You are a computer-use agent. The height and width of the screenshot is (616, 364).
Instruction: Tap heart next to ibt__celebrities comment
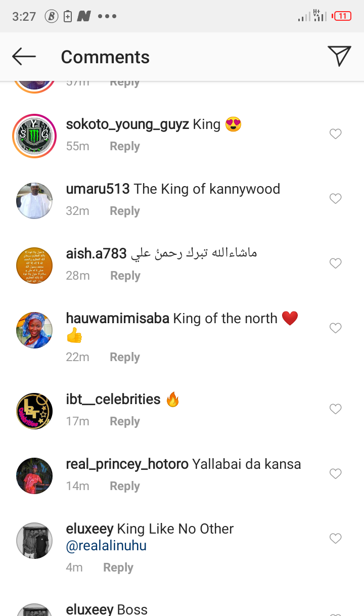tap(335, 409)
